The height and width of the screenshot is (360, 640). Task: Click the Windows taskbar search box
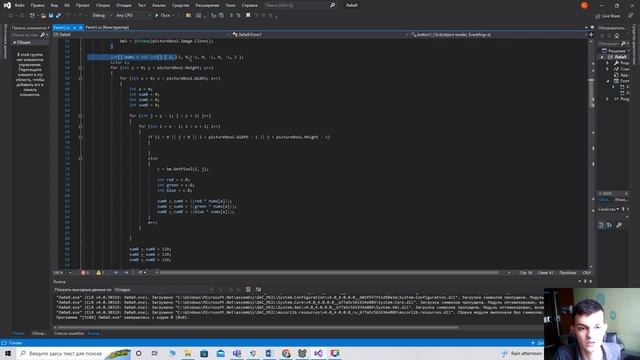(x=73, y=353)
